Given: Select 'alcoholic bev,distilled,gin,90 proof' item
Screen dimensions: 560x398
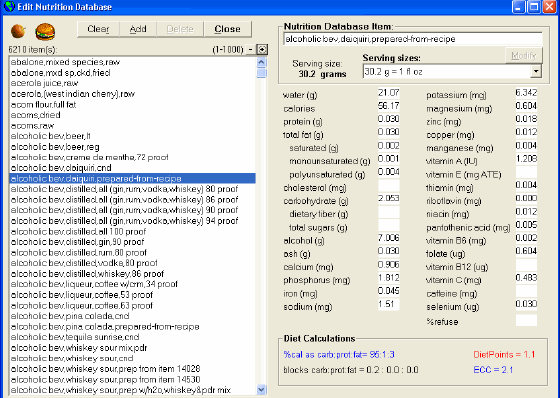Looking at the screenshot, I should [x=132, y=242].
